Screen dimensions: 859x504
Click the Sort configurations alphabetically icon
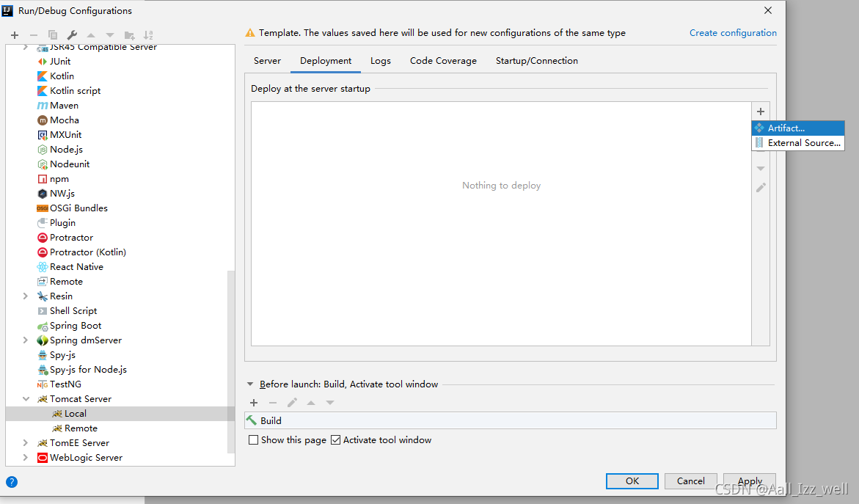(148, 35)
